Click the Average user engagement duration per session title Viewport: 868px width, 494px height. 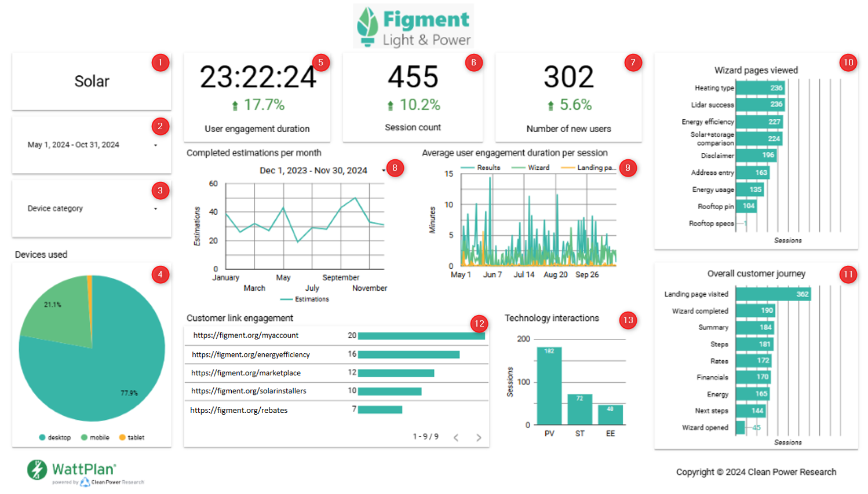pos(515,153)
